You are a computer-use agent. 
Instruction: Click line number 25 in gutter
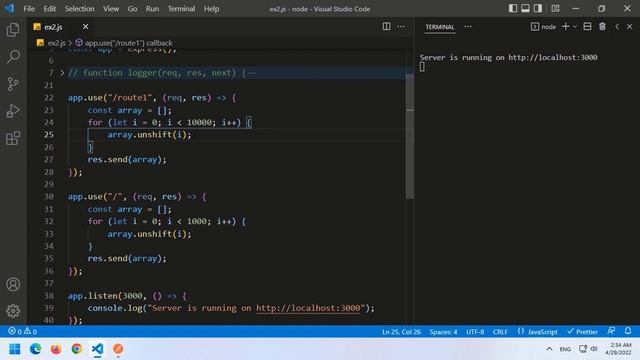(49, 135)
